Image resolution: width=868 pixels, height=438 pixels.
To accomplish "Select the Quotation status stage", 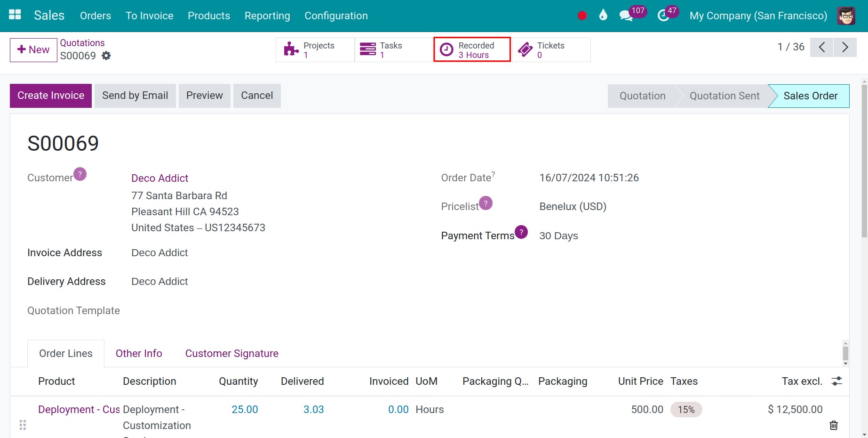I will pos(642,96).
